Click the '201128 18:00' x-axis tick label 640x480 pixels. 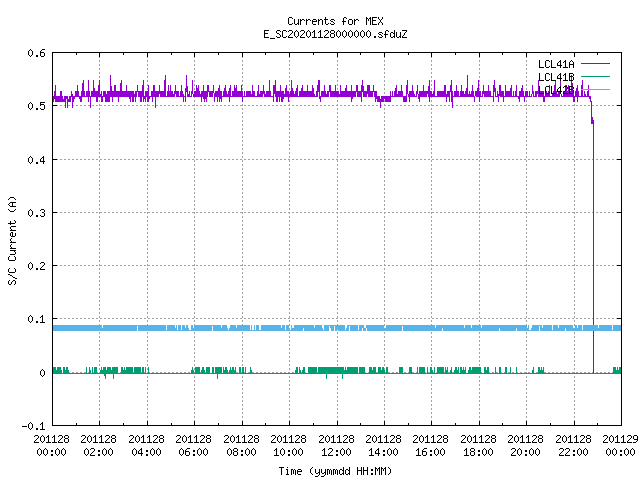(x=478, y=446)
